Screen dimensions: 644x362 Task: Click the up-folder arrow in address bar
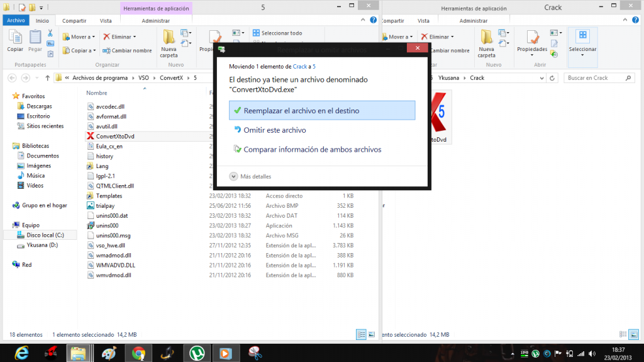[47, 77]
